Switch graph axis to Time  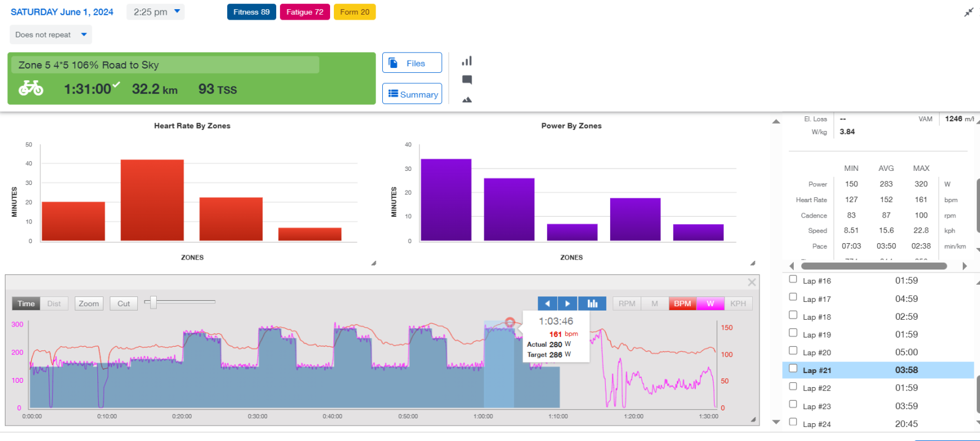coord(26,303)
